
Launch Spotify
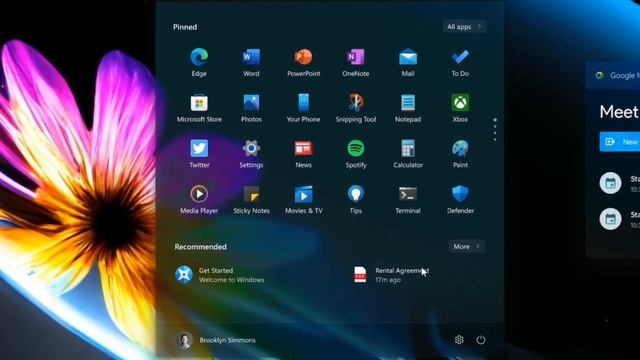coord(356,154)
